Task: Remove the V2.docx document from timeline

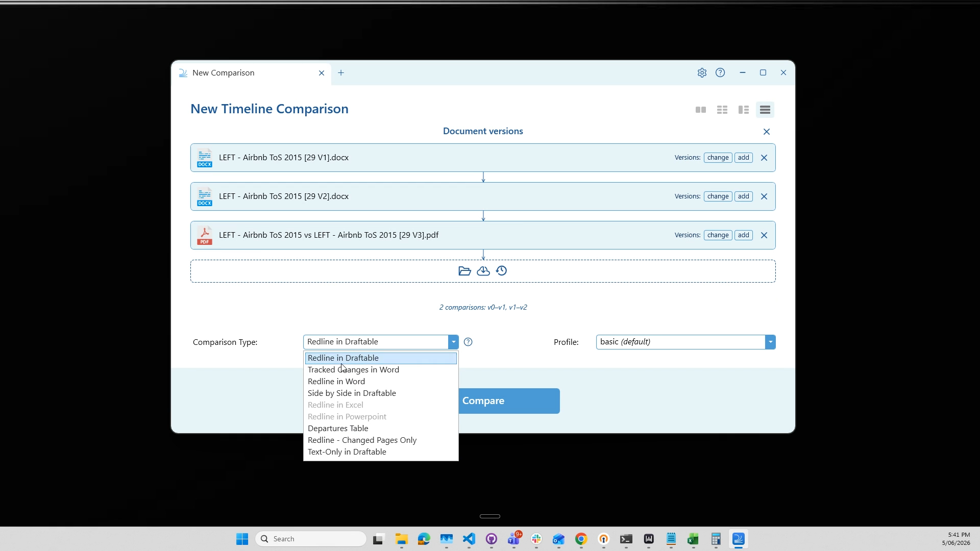Action: pos(764,196)
